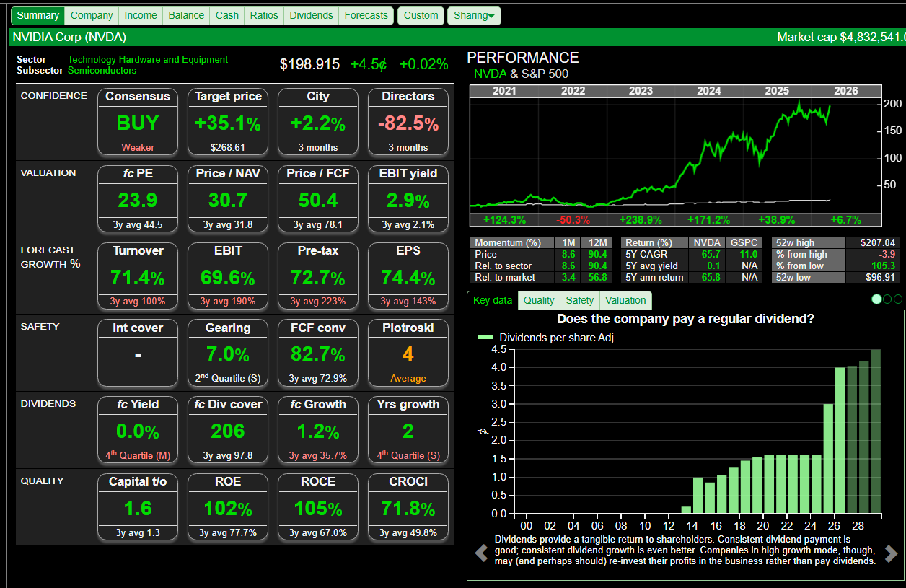Screen dimensions: 906x588
Task: Select the third pagination dot
Action: click(x=897, y=299)
